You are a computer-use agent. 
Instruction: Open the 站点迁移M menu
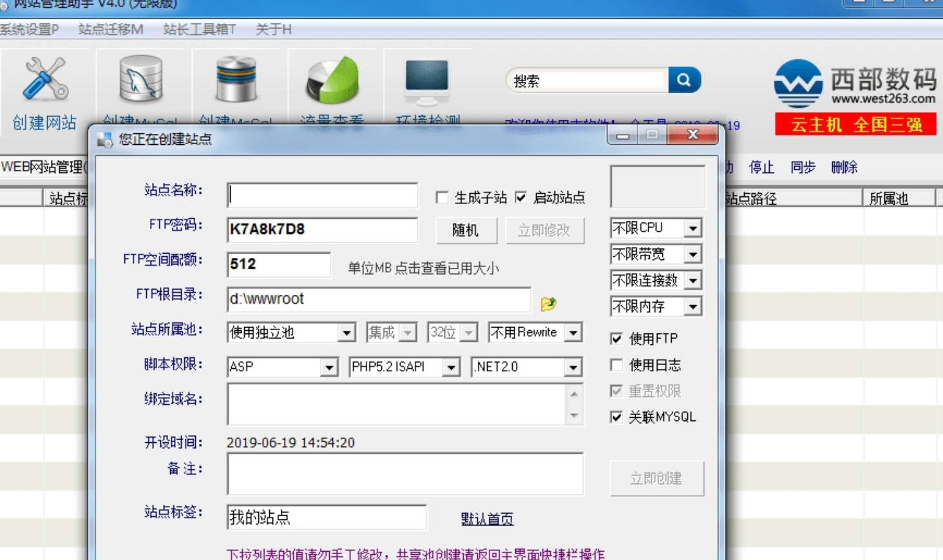click(111, 30)
